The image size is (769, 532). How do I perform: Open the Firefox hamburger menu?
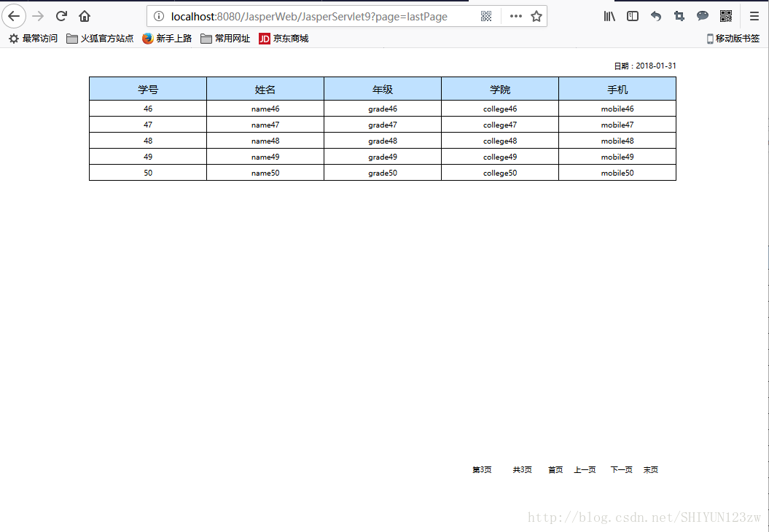[x=754, y=16]
